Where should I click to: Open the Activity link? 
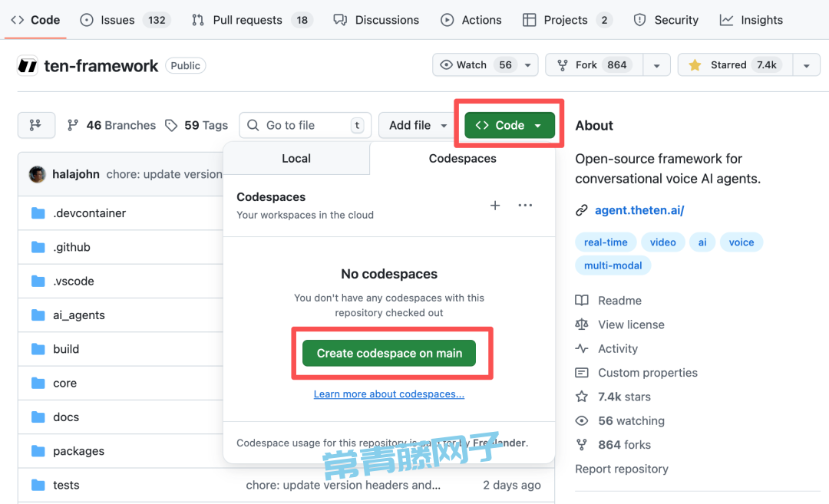point(607,349)
